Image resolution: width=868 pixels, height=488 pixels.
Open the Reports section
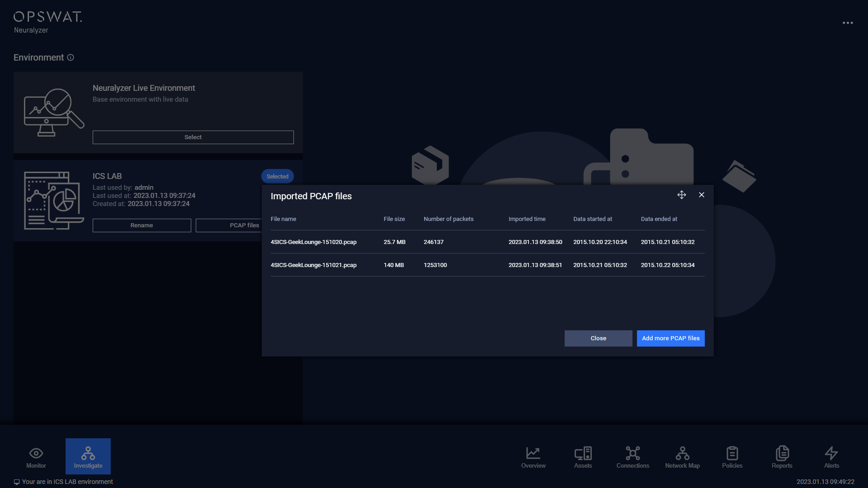pos(782,456)
